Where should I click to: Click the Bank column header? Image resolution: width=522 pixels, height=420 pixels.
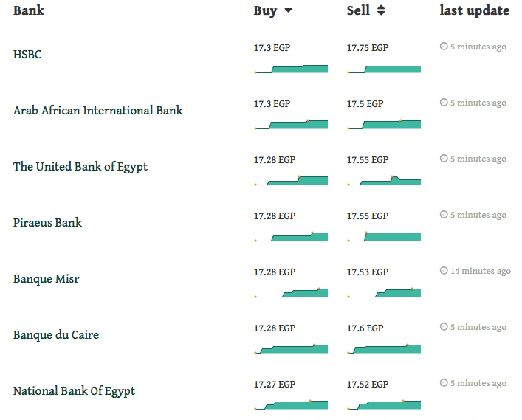pos(29,10)
